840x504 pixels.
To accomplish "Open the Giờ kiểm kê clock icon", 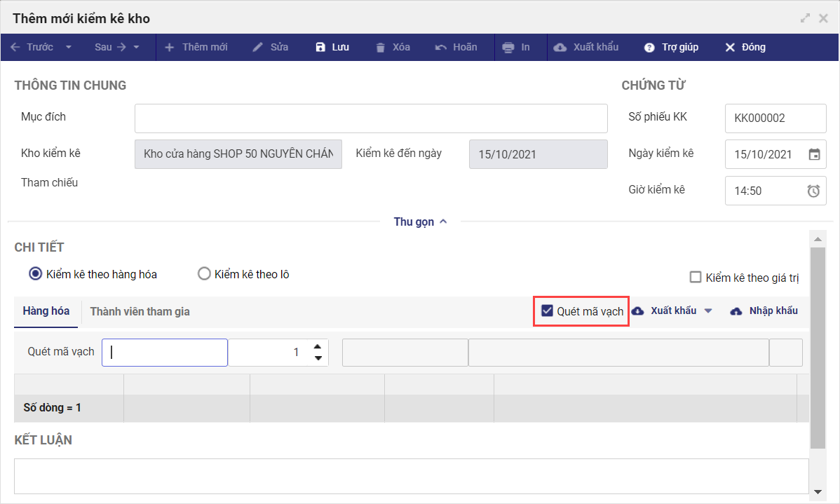I will point(813,191).
